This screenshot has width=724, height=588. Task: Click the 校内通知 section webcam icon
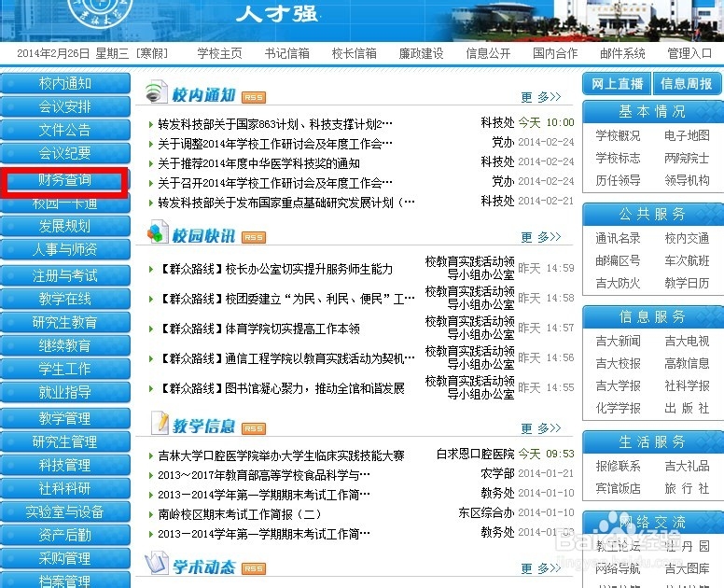click(x=156, y=91)
